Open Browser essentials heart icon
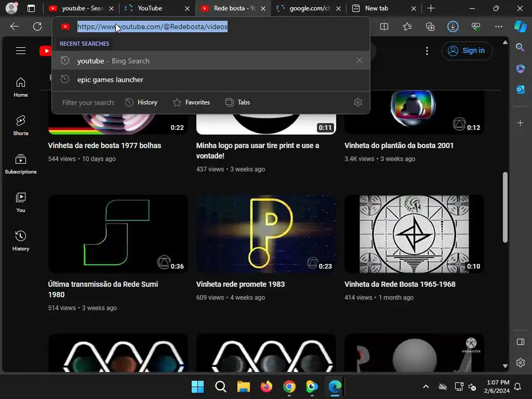 pyautogui.click(x=476, y=26)
